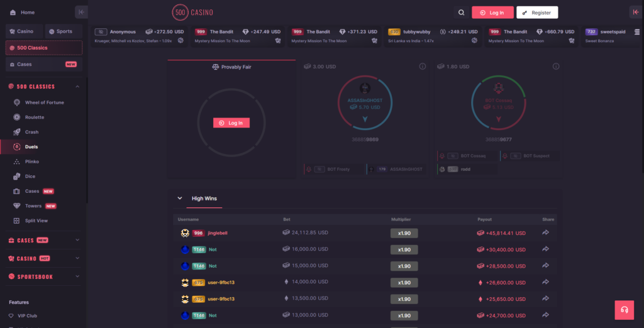Open the Provably Fair link
644x328 pixels.
tap(231, 67)
